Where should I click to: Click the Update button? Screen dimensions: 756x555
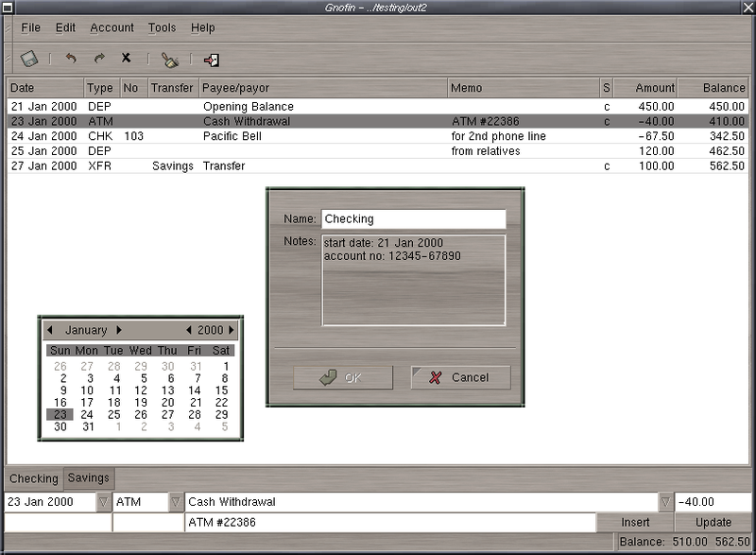(x=713, y=522)
